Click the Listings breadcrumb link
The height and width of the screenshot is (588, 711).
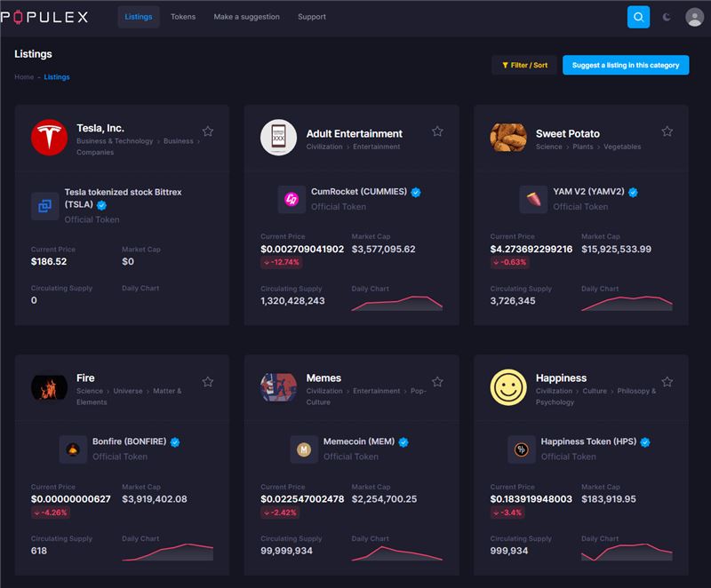(57, 77)
